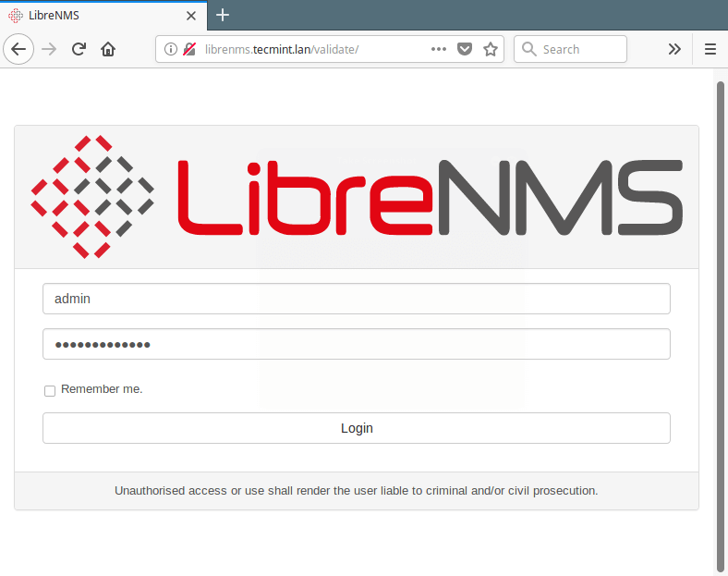Close the LibreNMS tab

tap(191, 16)
